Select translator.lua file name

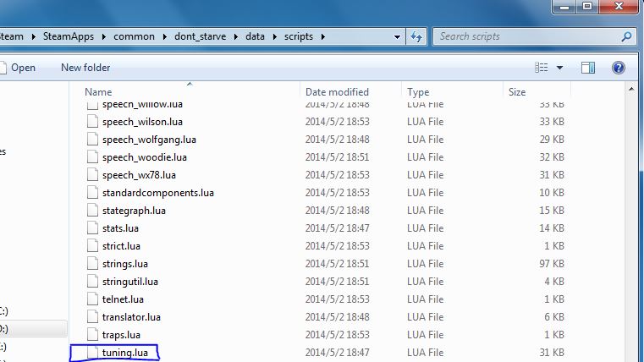pos(131,317)
